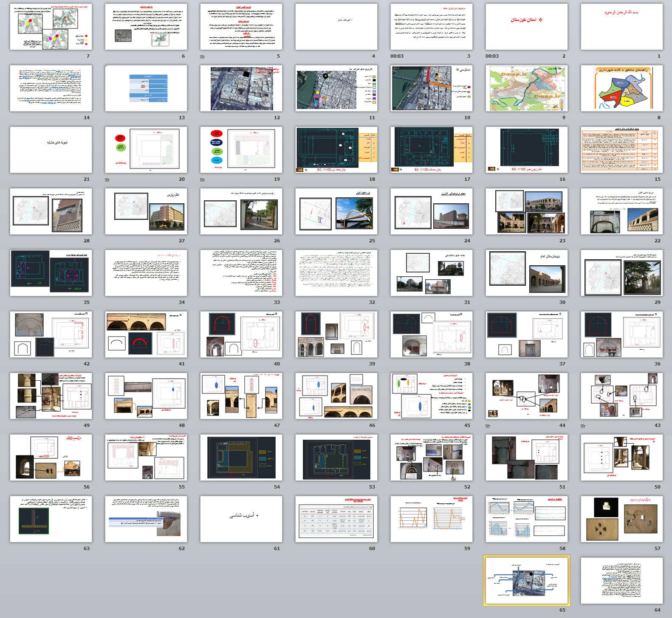The image size is (672, 618).
Task: Click the highlighted slide 65 thumbnail
Action: coord(526,581)
